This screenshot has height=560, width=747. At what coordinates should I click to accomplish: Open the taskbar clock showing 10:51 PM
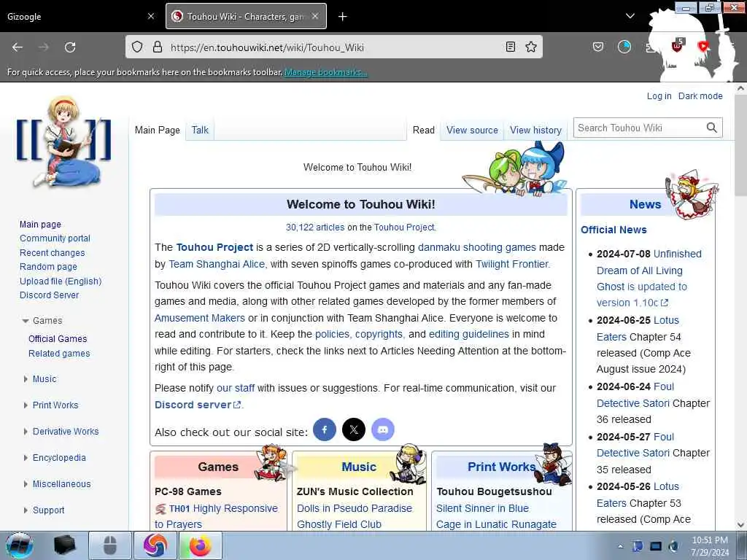point(710,546)
